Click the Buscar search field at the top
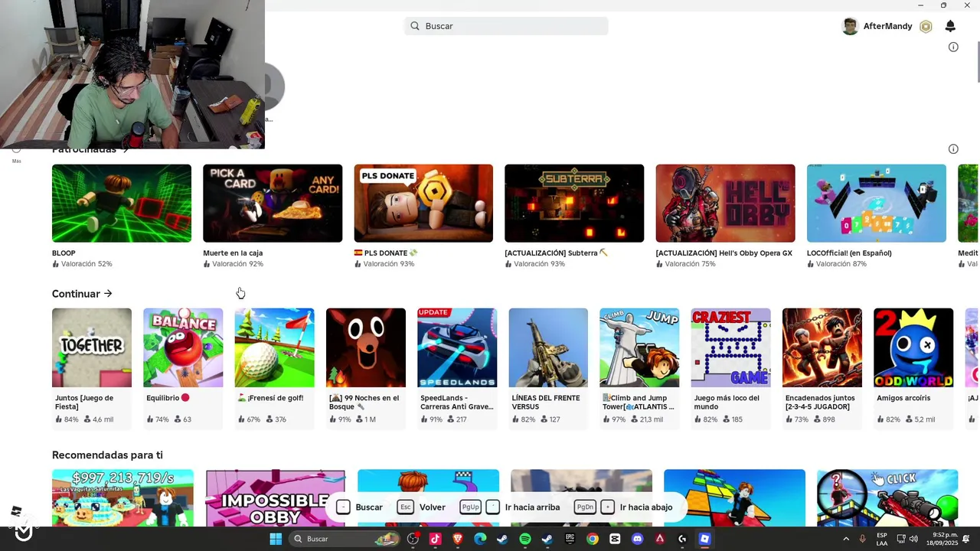980x551 pixels. (x=506, y=26)
